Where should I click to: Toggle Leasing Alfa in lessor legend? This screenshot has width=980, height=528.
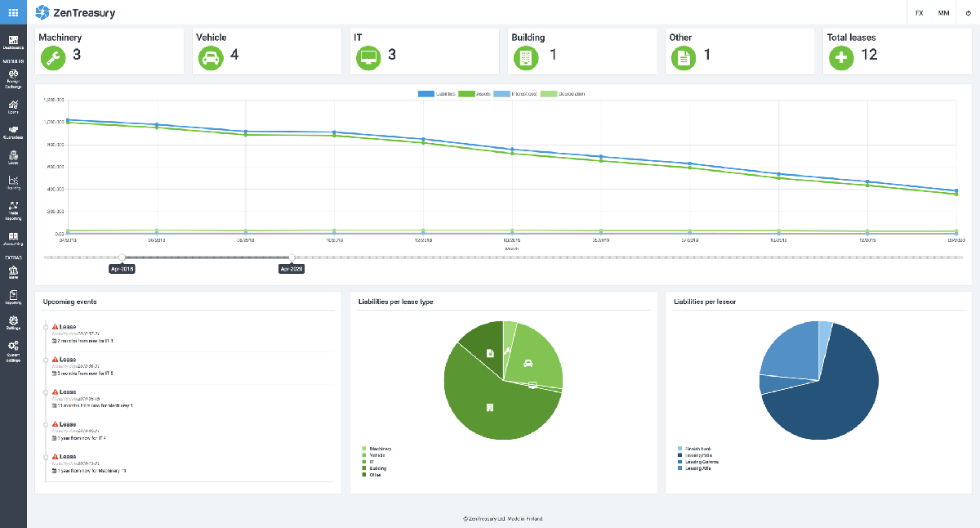pos(693,468)
